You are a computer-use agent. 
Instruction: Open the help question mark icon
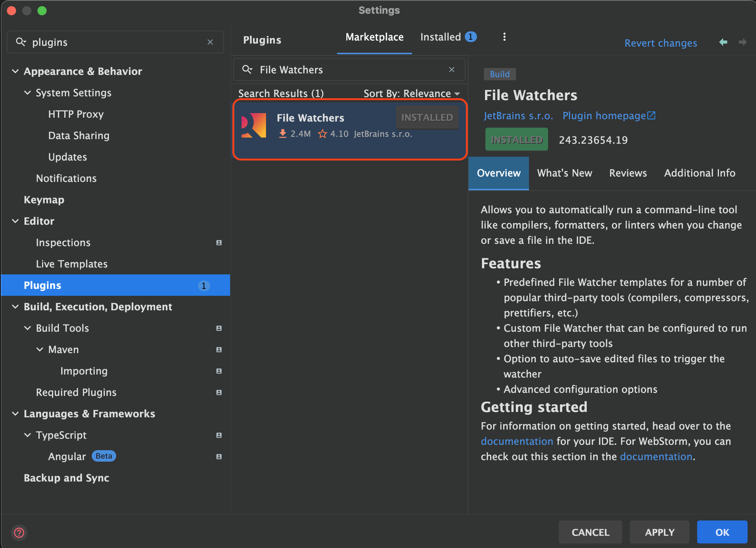point(19,532)
